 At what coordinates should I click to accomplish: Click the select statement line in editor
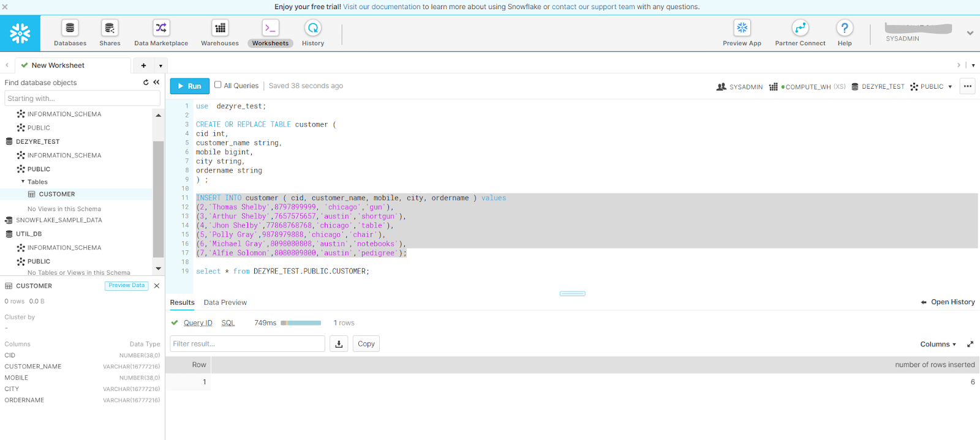click(x=282, y=271)
